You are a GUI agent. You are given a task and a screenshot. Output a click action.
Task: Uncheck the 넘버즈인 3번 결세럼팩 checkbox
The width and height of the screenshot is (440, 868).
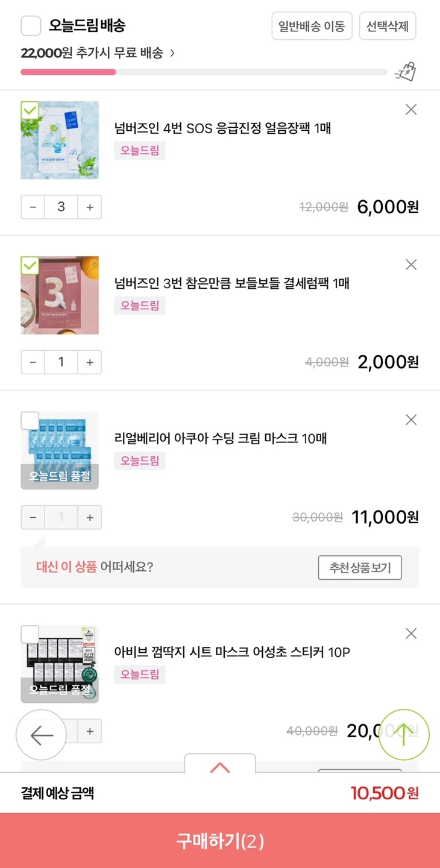(30, 265)
